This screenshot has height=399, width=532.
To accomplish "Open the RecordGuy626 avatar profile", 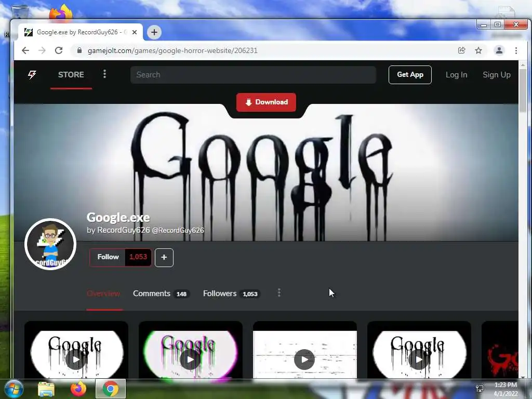I will [50, 244].
